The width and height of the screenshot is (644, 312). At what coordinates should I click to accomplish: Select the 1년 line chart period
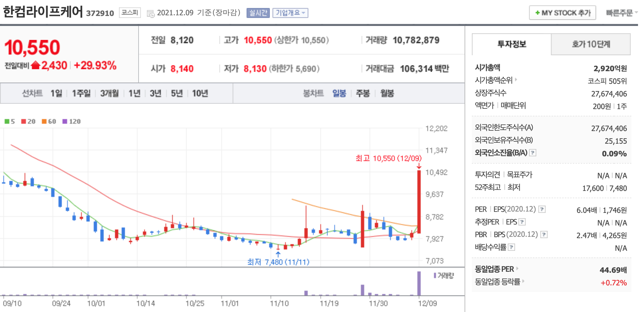(135, 93)
